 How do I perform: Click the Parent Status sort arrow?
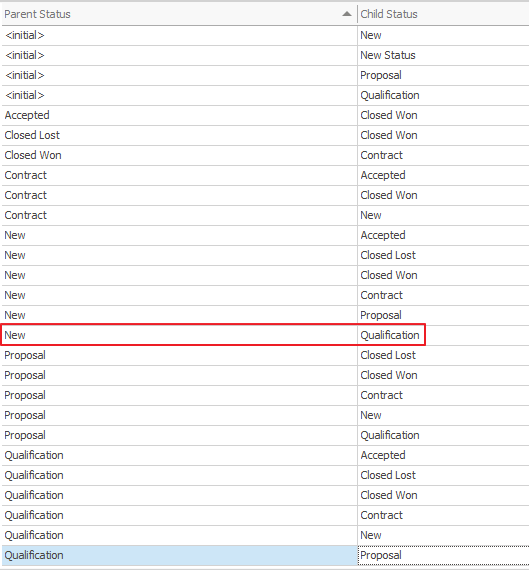347,14
